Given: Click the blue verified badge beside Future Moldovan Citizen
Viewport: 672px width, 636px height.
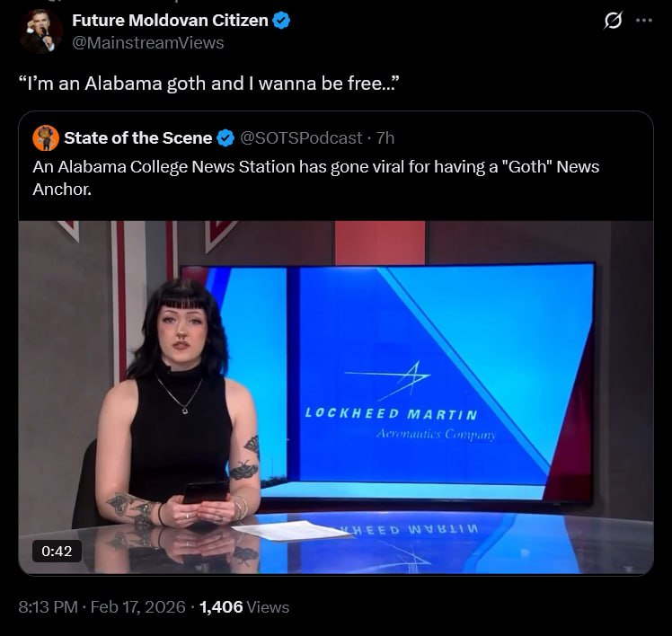Looking at the screenshot, I should click(x=281, y=21).
